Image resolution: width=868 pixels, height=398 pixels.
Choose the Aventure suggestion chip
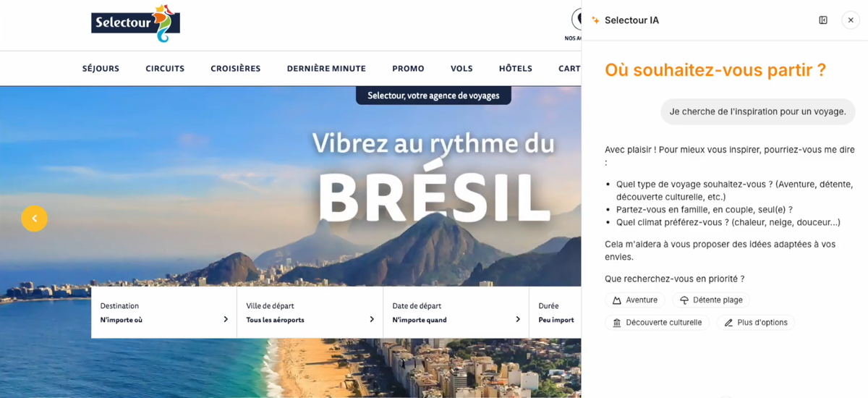tap(635, 300)
